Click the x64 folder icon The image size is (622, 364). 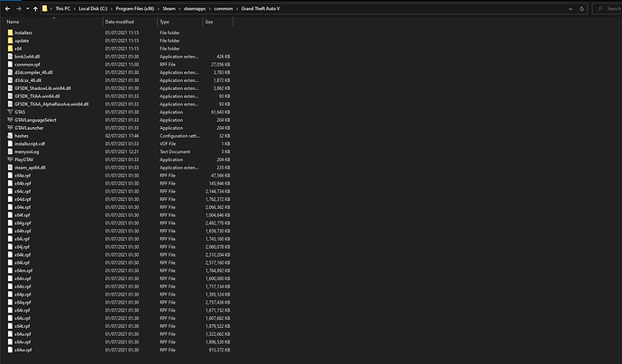click(10, 49)
